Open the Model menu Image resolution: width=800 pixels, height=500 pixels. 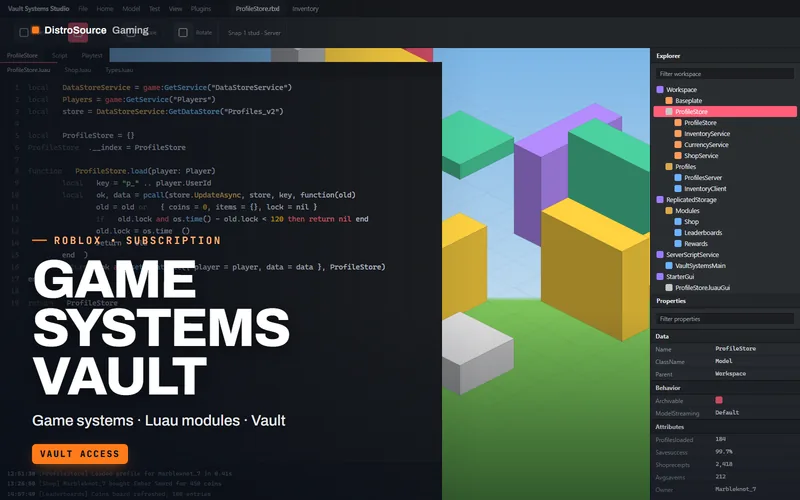click(131, 9)
